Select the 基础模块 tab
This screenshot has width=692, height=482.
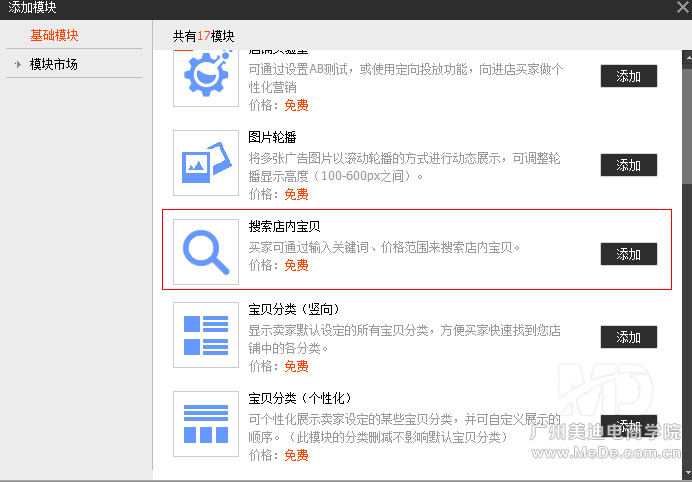[54, 35]
